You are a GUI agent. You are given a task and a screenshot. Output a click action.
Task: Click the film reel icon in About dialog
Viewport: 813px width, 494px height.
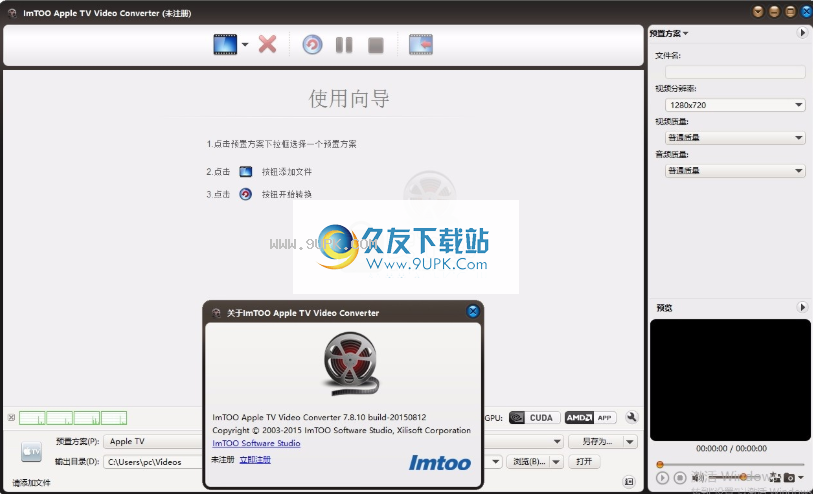[351, 364]
